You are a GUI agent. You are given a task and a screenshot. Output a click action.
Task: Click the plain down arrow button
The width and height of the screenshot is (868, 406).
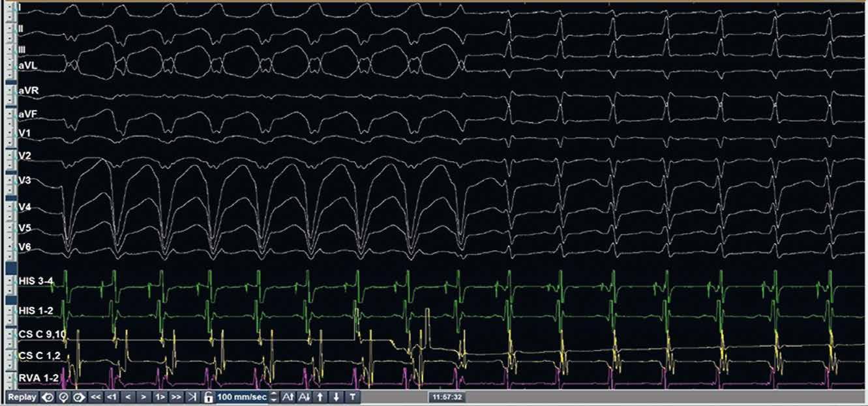point(337,397)
